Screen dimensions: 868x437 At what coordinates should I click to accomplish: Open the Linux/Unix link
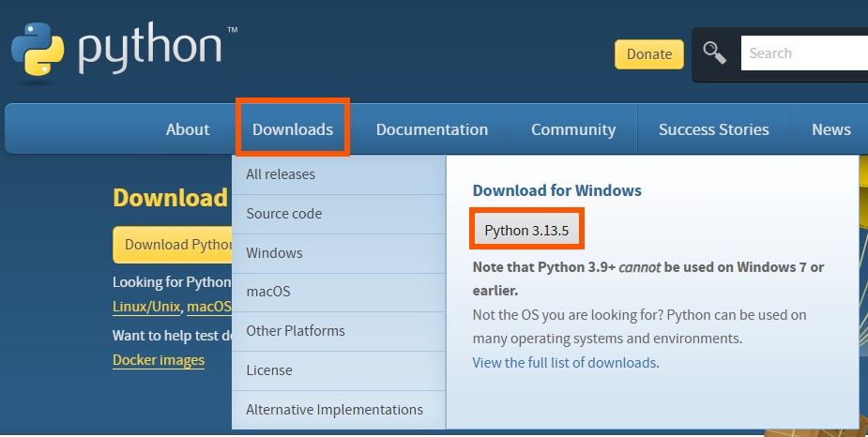pos(146,307)
